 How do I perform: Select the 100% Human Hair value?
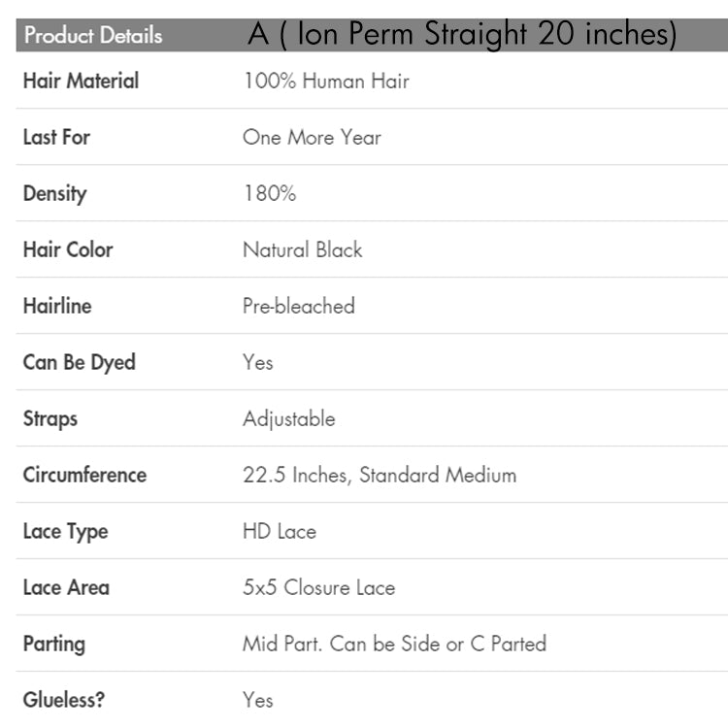[326, 81]
